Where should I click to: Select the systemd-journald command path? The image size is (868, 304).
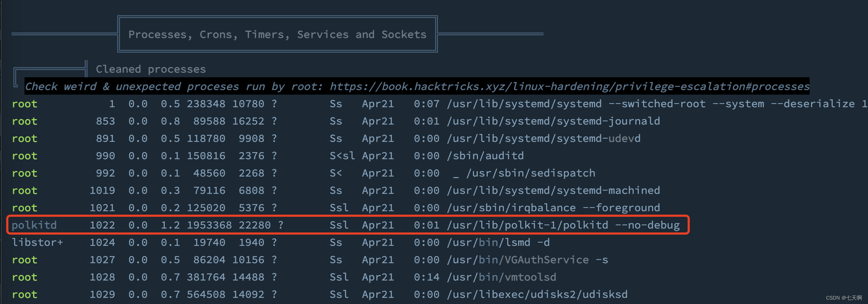(x=553, y=121)
